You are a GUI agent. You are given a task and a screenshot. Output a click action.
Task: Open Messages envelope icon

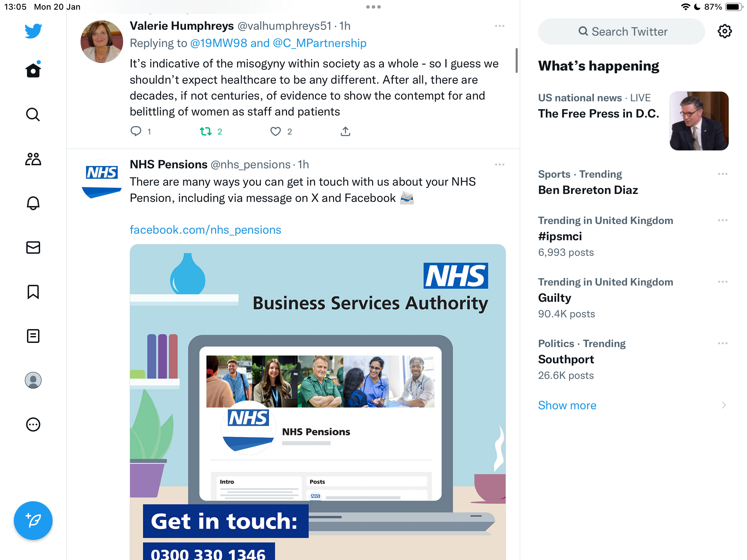tap(33, 248)
